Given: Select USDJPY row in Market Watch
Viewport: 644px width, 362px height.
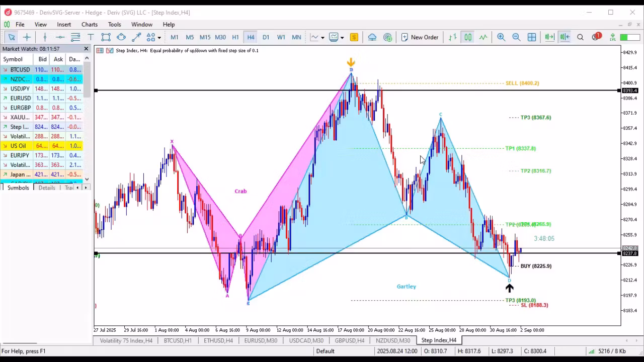Looking at the screenshot, I should [42, 88].
